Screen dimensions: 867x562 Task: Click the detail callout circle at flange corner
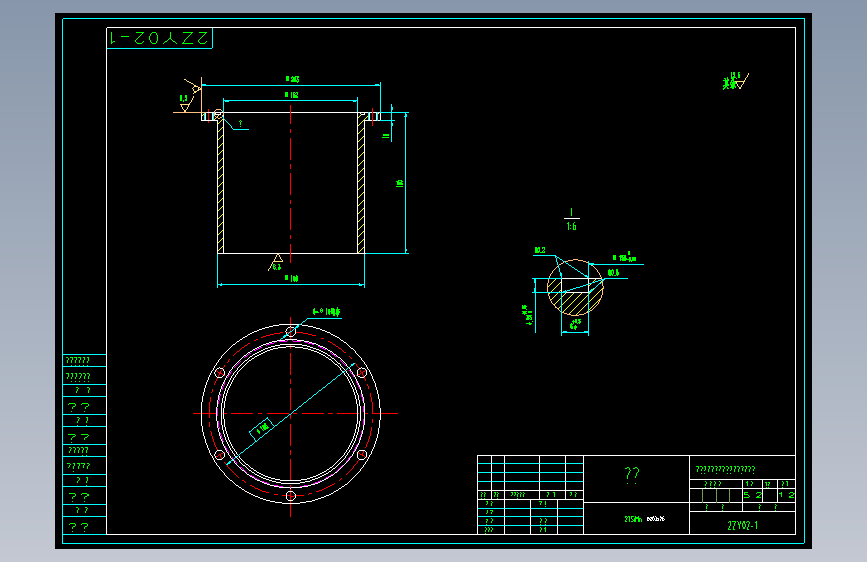tap(218, 115)
